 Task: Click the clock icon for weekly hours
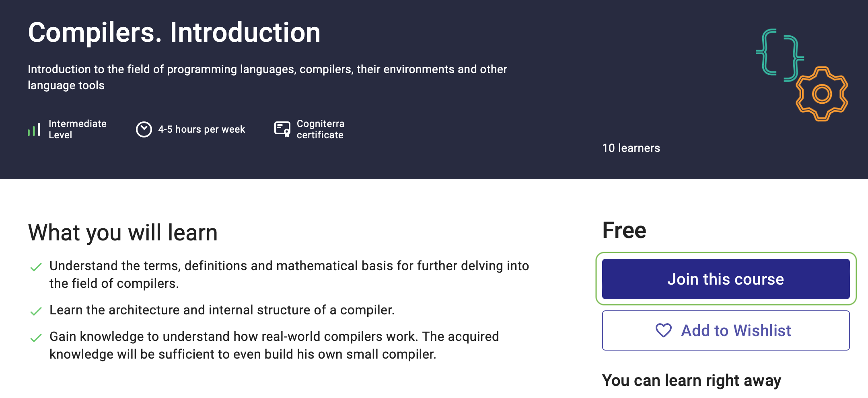pos(144,129)
